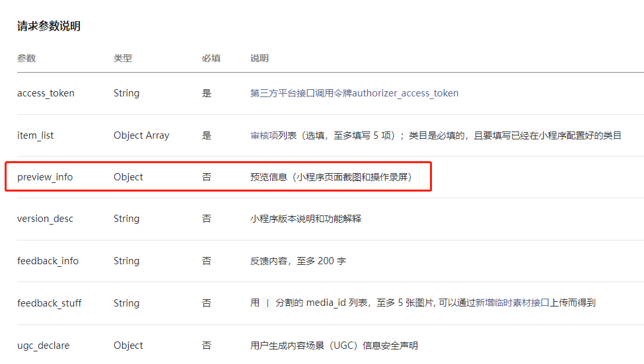The image size is (644, 364).
Task: Click the 必填 column header
Action: [211, 58]
